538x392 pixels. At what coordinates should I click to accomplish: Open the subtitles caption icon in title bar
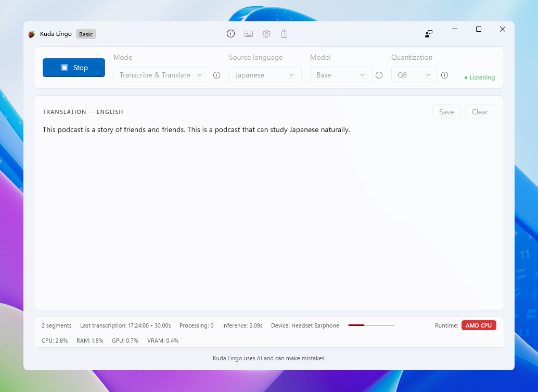click(248, 34)
